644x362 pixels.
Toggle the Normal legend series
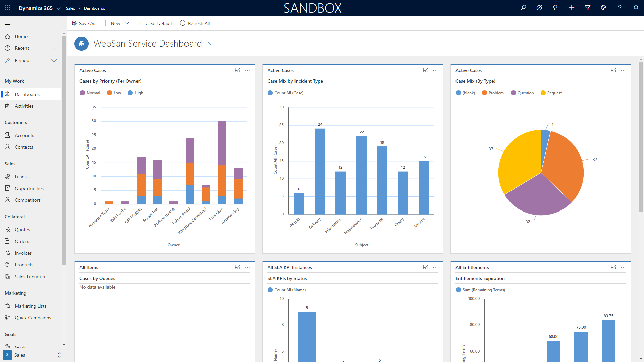point(90,93)
